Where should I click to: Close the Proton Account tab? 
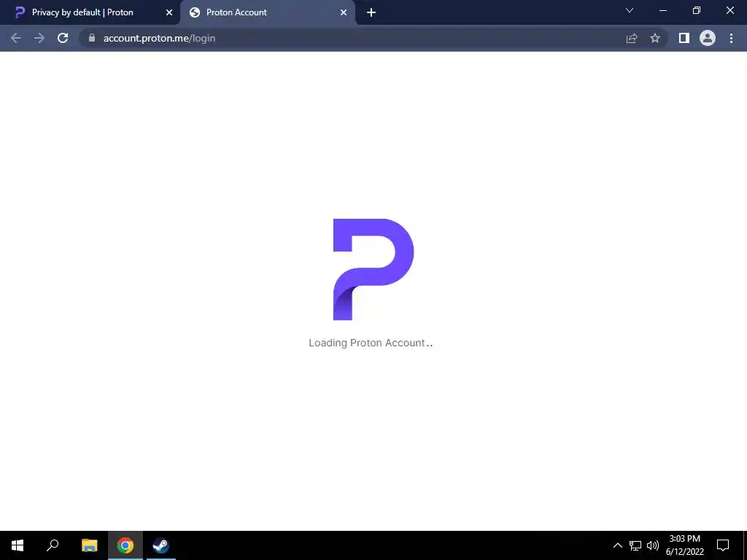click(344, 13)
